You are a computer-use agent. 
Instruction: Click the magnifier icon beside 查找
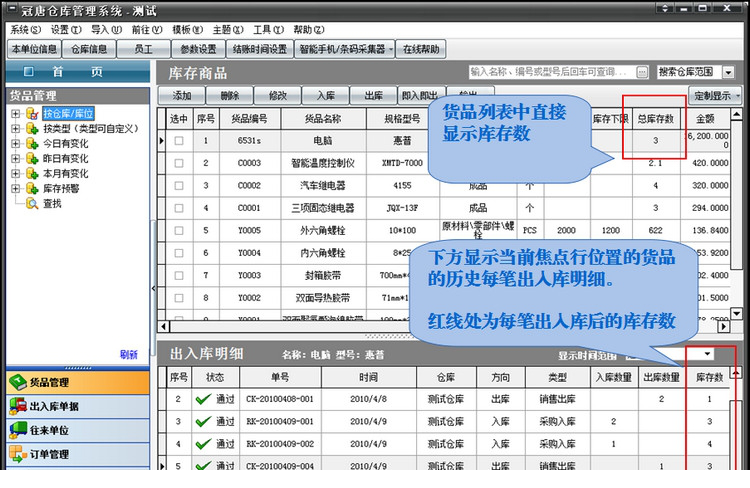32,204
